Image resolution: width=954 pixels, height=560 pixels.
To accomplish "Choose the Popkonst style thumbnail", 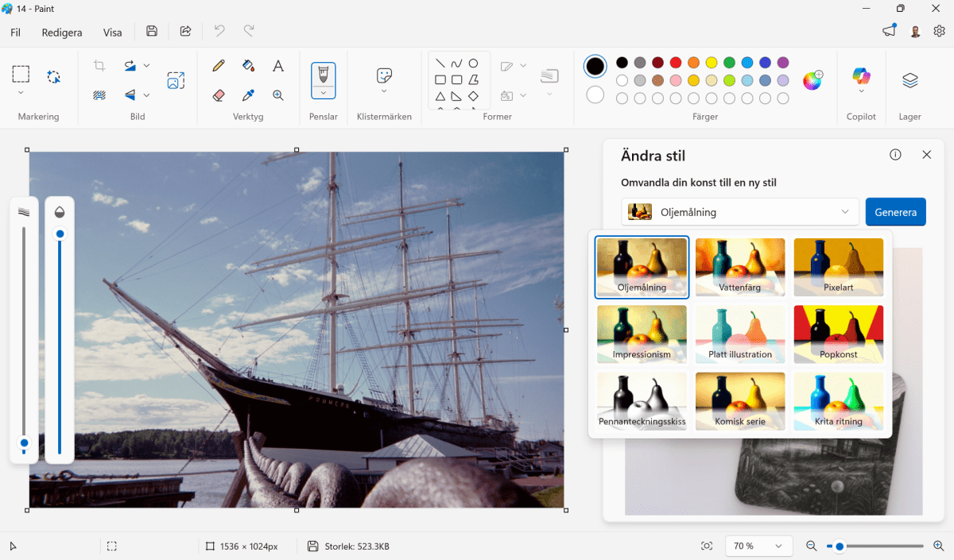I will (838, 334).
